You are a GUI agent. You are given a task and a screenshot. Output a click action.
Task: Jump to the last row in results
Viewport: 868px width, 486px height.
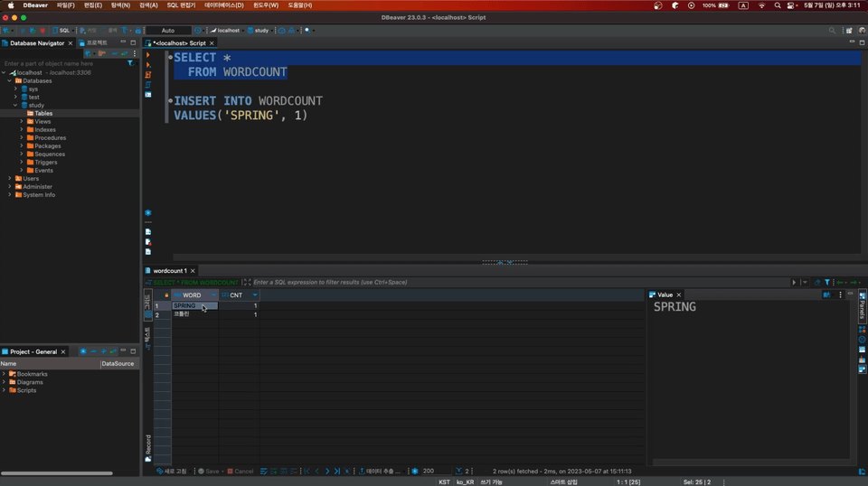pos(336,471)
